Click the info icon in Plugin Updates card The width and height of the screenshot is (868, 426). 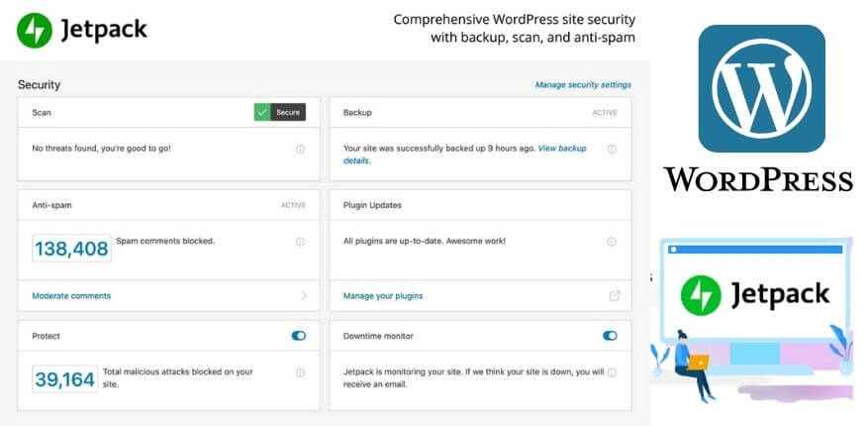tap(611, 242)
